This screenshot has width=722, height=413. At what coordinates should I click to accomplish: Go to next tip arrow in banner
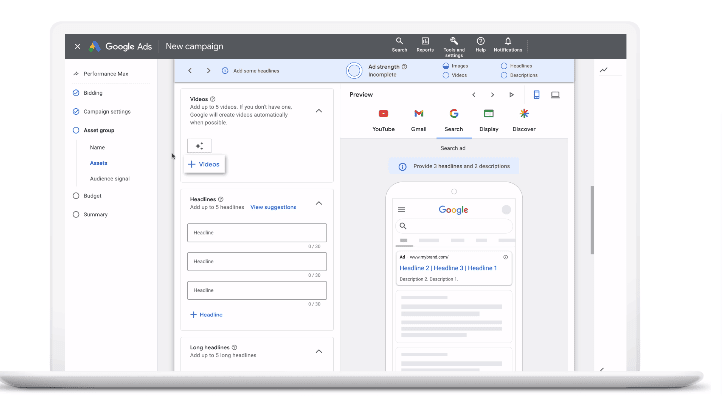(208, 71)
